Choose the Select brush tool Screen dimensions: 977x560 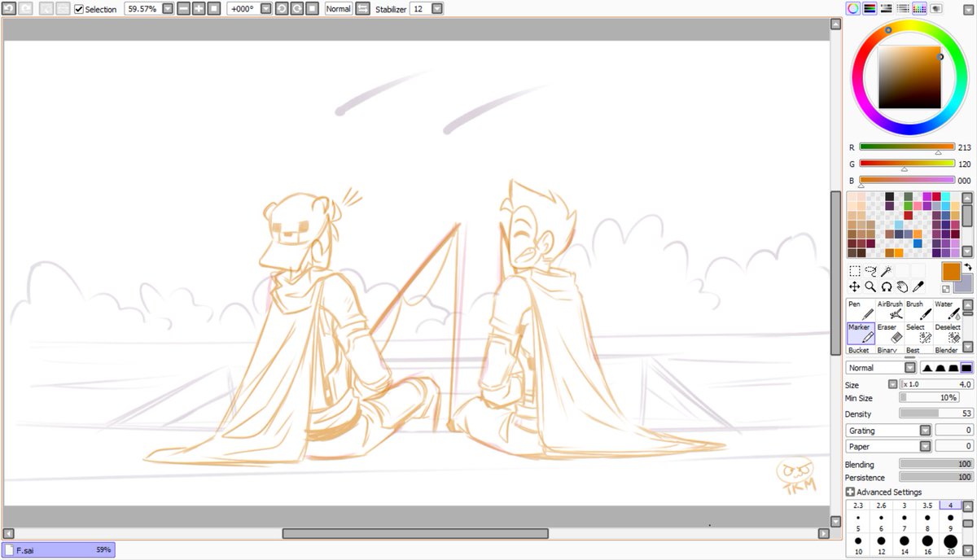pyautogui.click(x=919, y=333)
